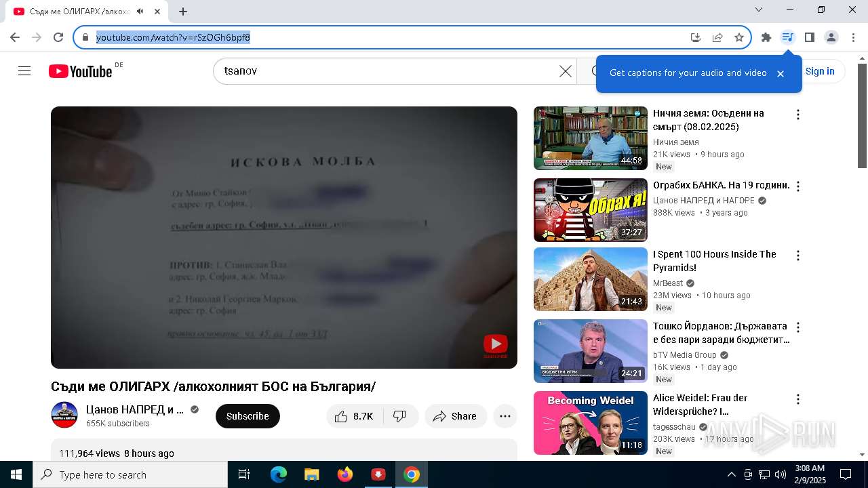This screenshot has height=488, width=868.
Task: Dislike the video with thumbs down
Action: coord(400,416)
